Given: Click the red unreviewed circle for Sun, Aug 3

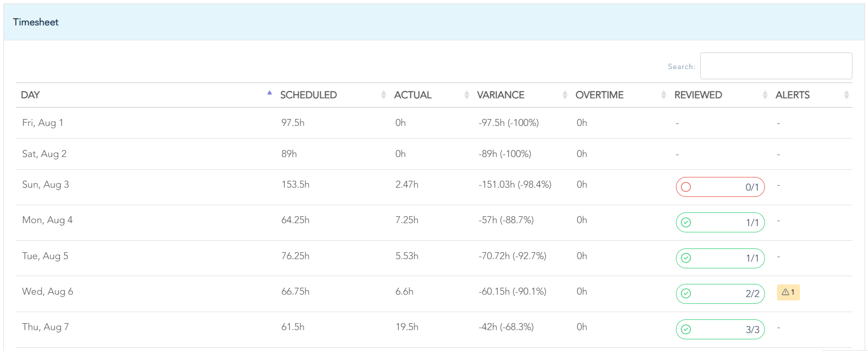Looking at the screenshot, I should point(686,187).
